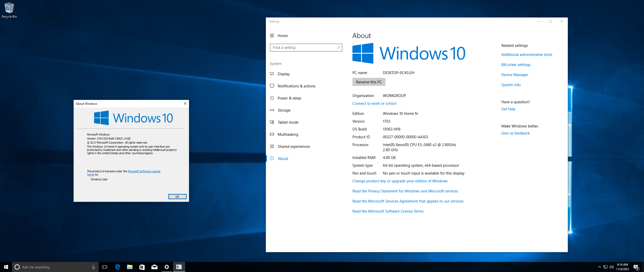Click the microphone icon in search box
Image resolution: width=644 pixels, height=272 pixels.
(x=93, y=267)
